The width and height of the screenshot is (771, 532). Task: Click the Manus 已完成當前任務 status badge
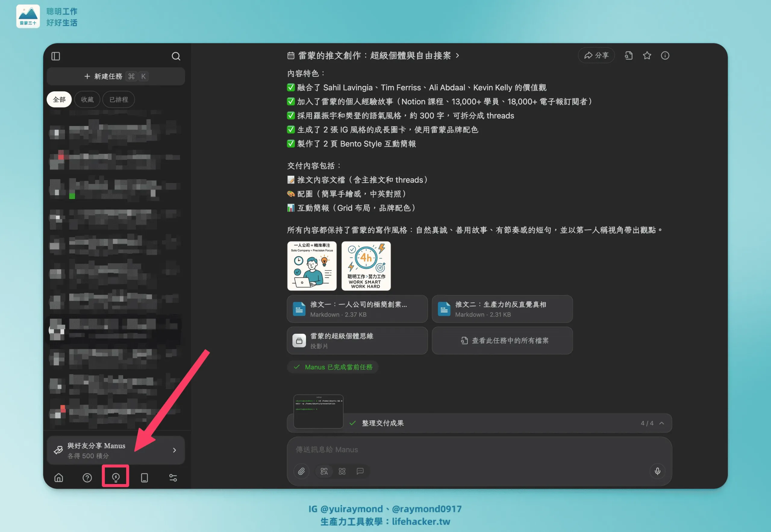(x=332, y=367)
